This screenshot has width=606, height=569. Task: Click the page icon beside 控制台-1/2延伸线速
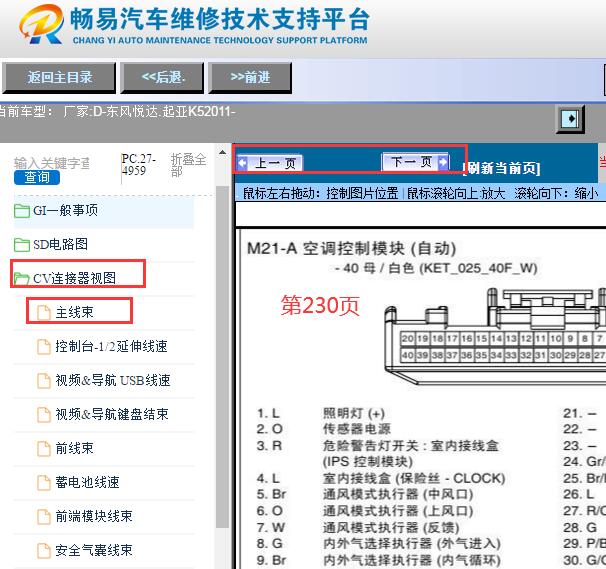click(44, 347)
